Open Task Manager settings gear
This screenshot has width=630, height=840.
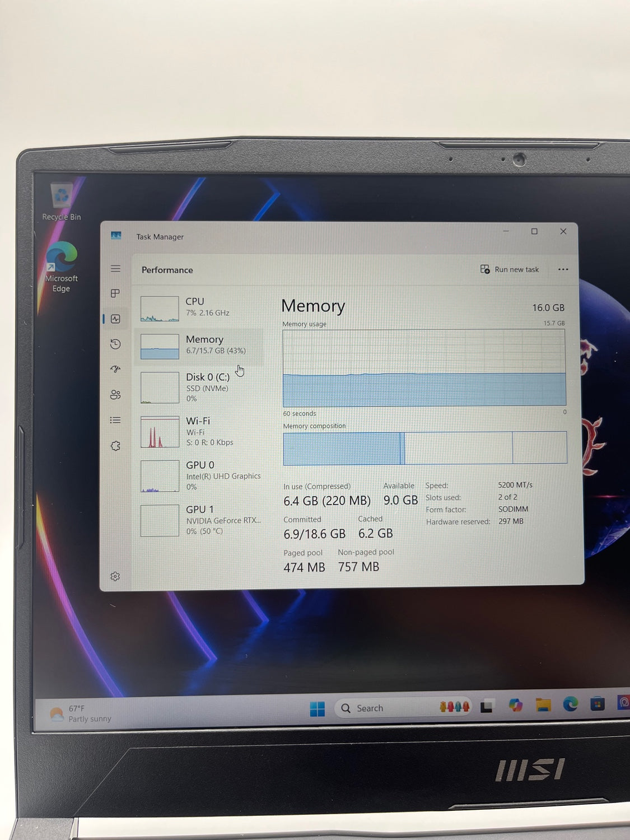115,576
